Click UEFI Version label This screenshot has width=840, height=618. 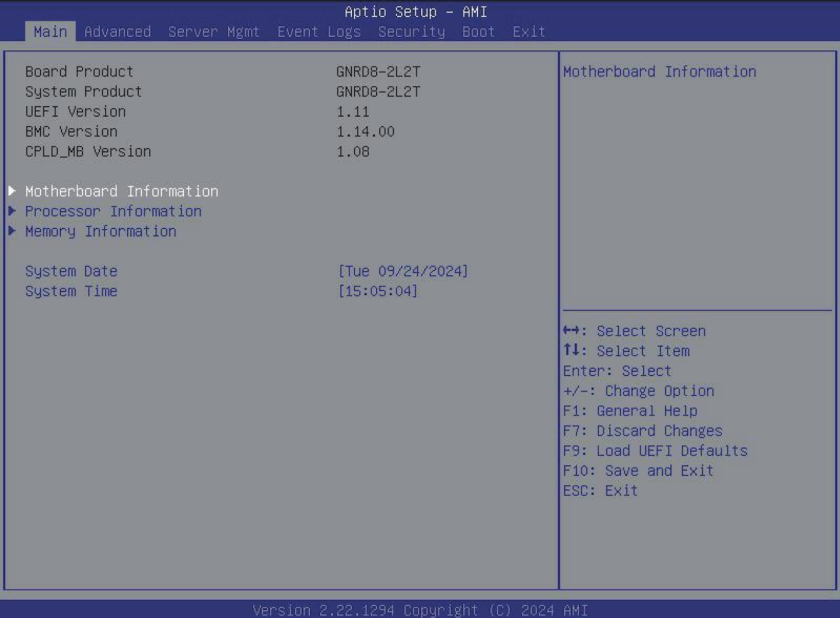tap(75, 112)
